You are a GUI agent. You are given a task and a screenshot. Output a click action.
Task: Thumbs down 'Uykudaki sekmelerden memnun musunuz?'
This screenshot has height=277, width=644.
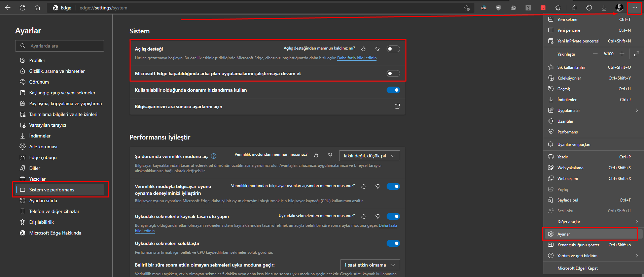click(378, 216)
